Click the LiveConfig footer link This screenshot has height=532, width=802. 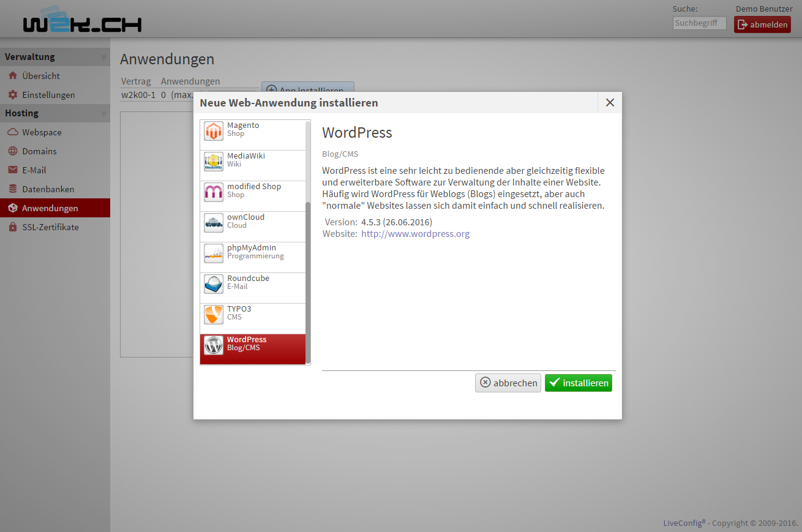tap(684, 523)
